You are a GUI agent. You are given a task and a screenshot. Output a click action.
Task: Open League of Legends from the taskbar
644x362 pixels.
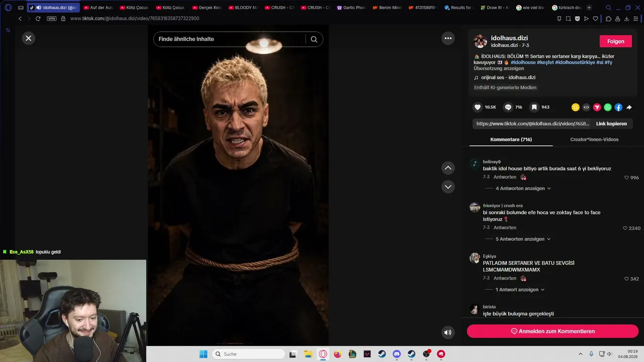(352, 354)
